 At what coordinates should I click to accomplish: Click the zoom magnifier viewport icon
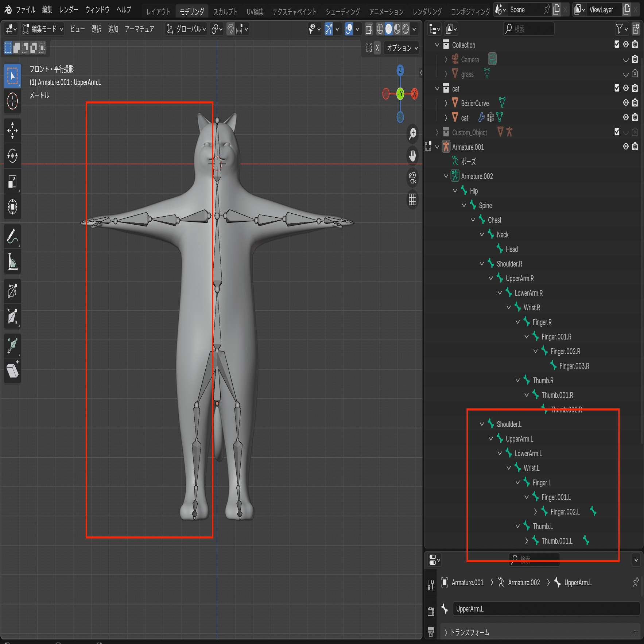pyautogui.click(x=412, y=133)
